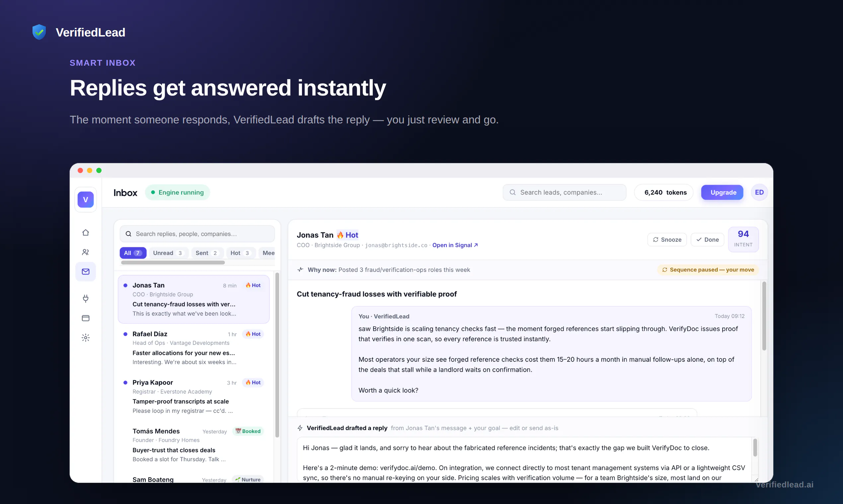Screen dimensions: 843x504
Task: Click the fire icon next to Jonas Tan header
Action: coord(340,235)
